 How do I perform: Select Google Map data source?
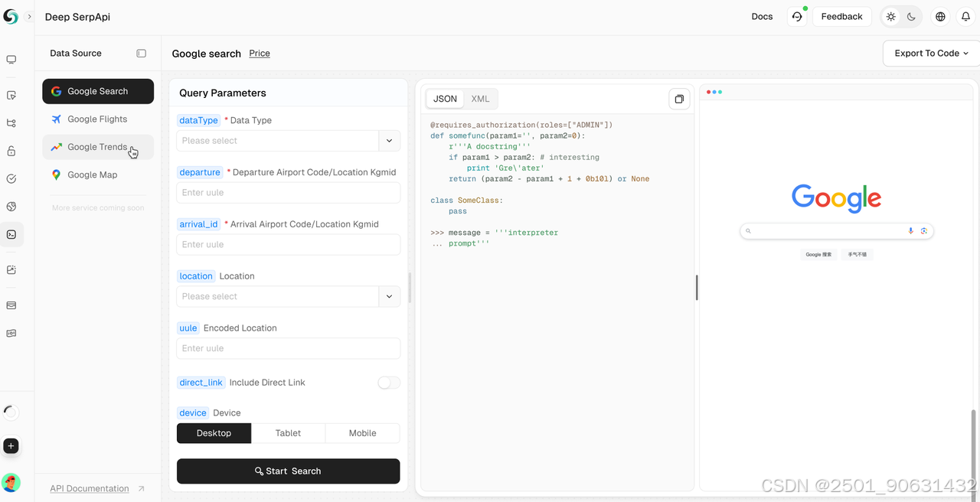(x=98, y=175)
